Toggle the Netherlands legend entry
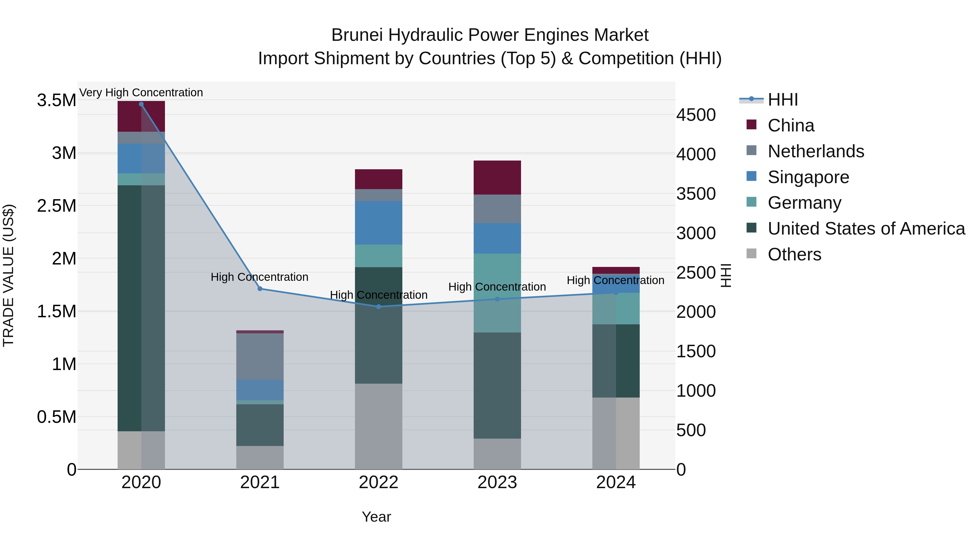 (x=805, y=151)
